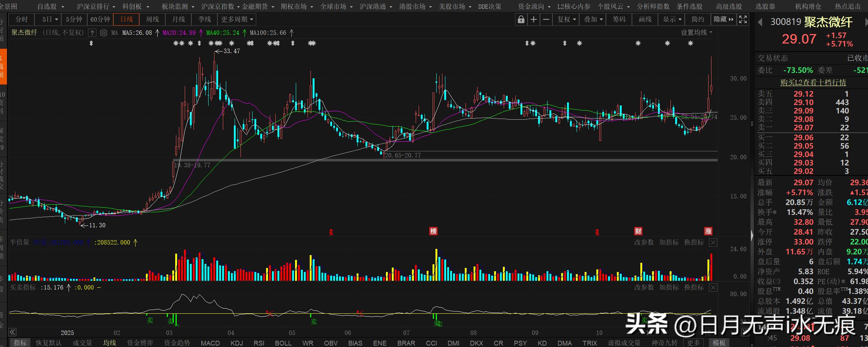
Task: Open the 设置均线 dropdown
Action: pyautogui.click(x=696, y=33)
